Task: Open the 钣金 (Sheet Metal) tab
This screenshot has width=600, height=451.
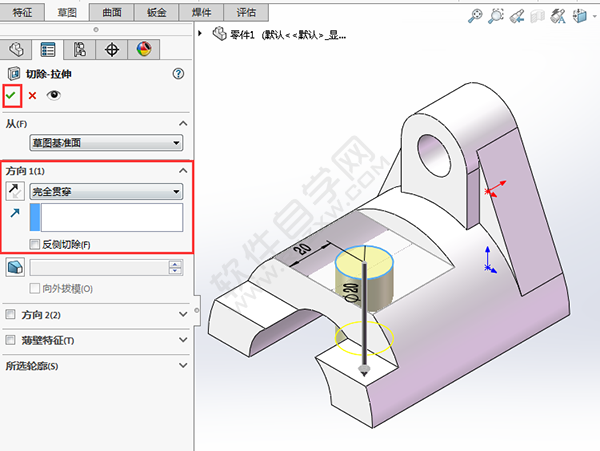Action: tap(157, 12)
